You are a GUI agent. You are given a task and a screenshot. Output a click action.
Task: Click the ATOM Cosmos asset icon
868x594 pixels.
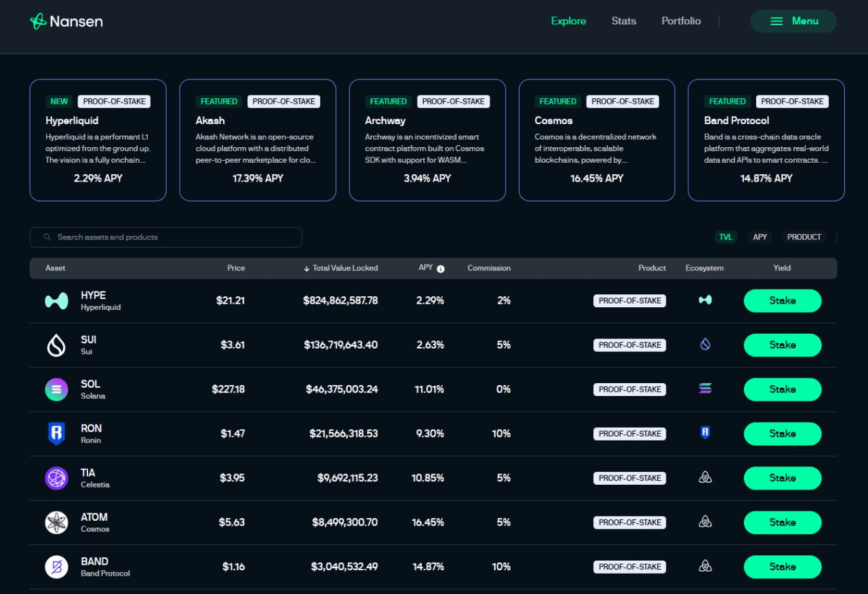56,522
